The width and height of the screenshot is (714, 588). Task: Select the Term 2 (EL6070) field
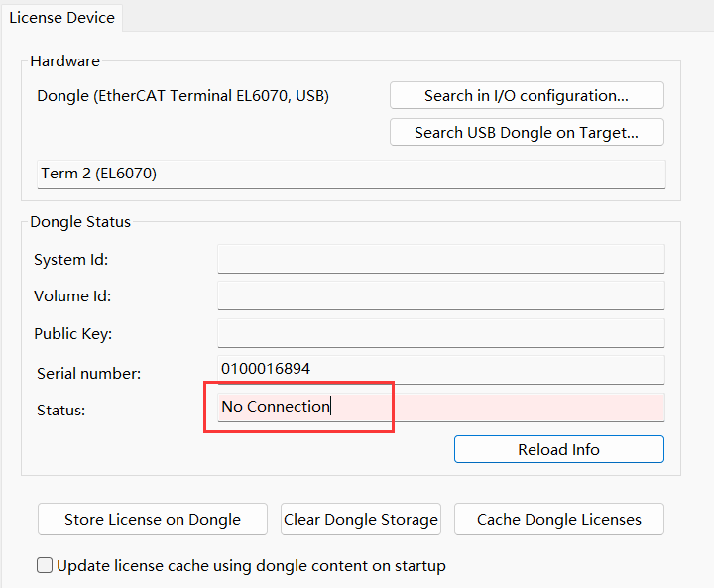[351, 174]
